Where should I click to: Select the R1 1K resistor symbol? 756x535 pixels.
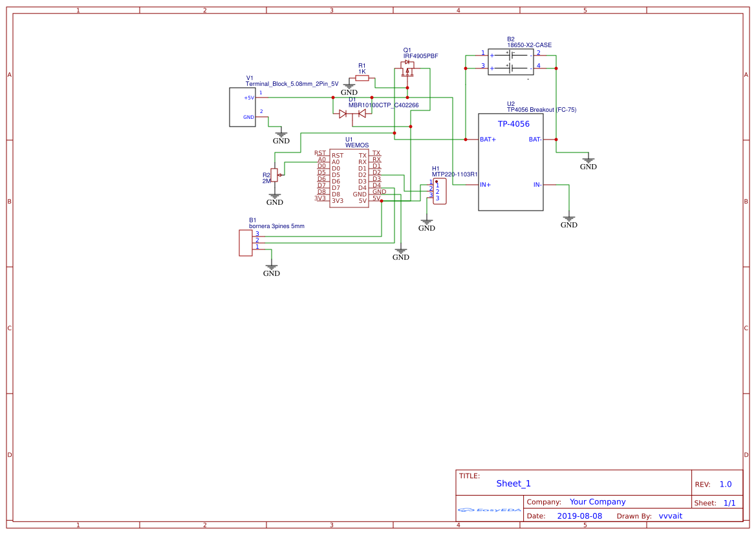[x=362, y=78]
